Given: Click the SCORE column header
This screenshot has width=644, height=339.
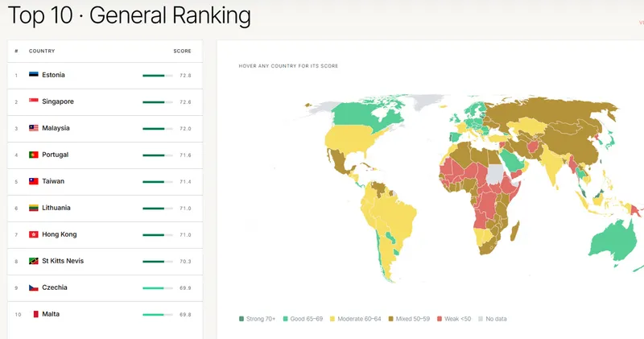Looking at the screenshot, I should pos(183,51).
